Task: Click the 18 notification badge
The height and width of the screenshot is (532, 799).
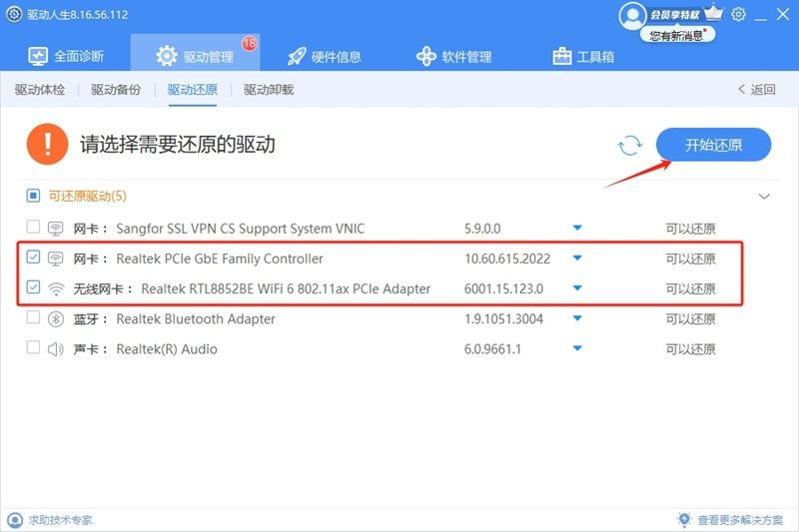Action: [x=249, y=43]
